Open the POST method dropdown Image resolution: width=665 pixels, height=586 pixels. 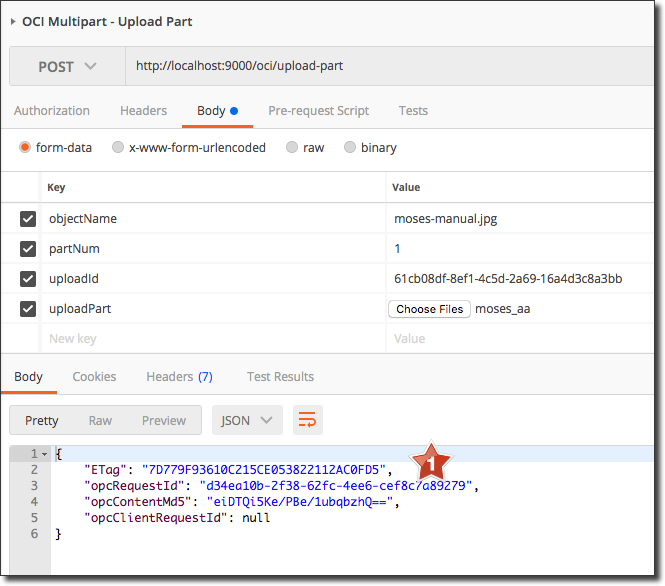(67, 66)
